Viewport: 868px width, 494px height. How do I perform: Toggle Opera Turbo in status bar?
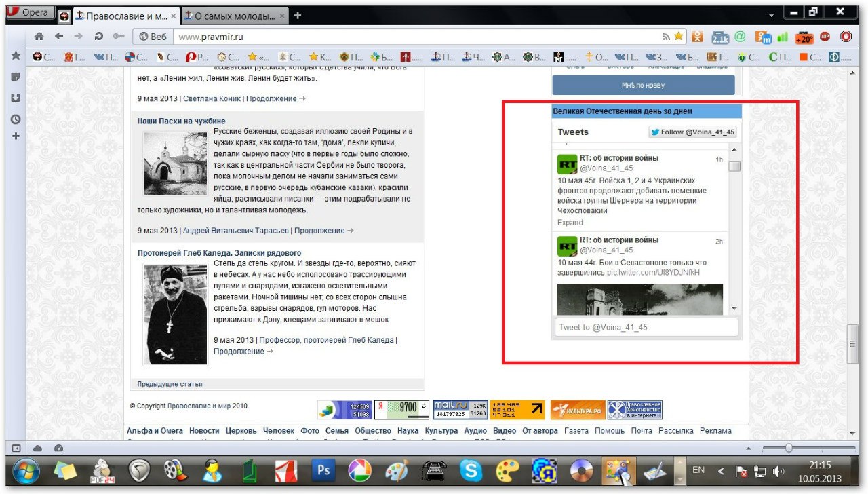coord(58,448)
